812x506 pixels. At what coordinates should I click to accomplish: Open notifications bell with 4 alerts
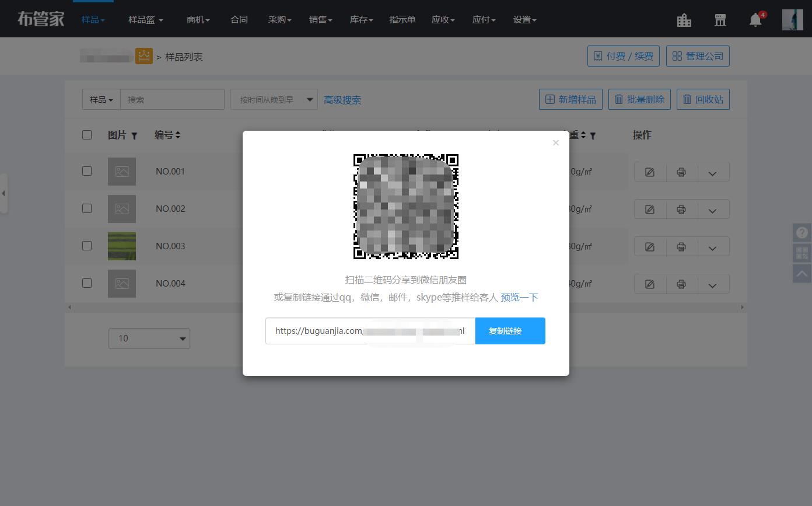756,19
